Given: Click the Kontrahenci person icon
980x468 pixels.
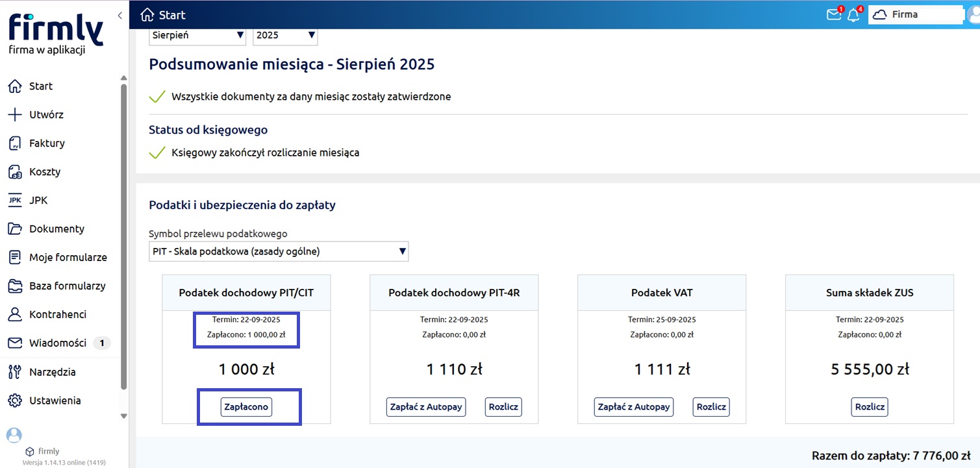Looking at the screenshot, I should [15, 315].
